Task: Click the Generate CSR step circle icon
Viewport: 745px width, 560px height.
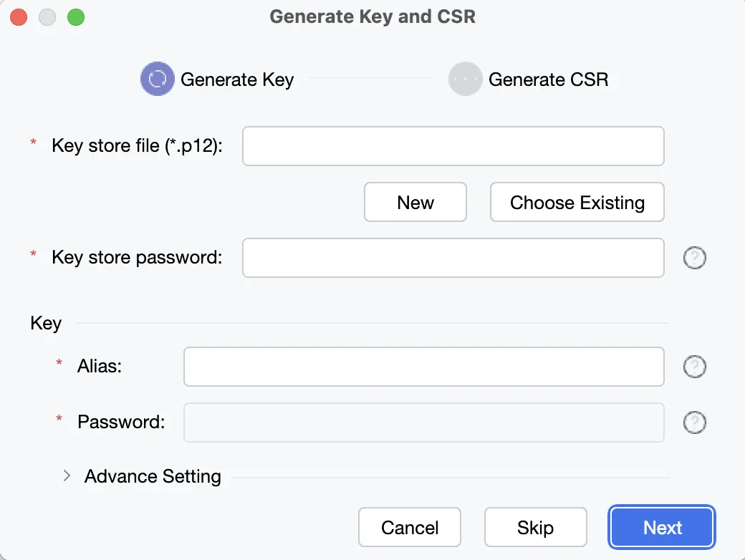Action: click(465, 79)
